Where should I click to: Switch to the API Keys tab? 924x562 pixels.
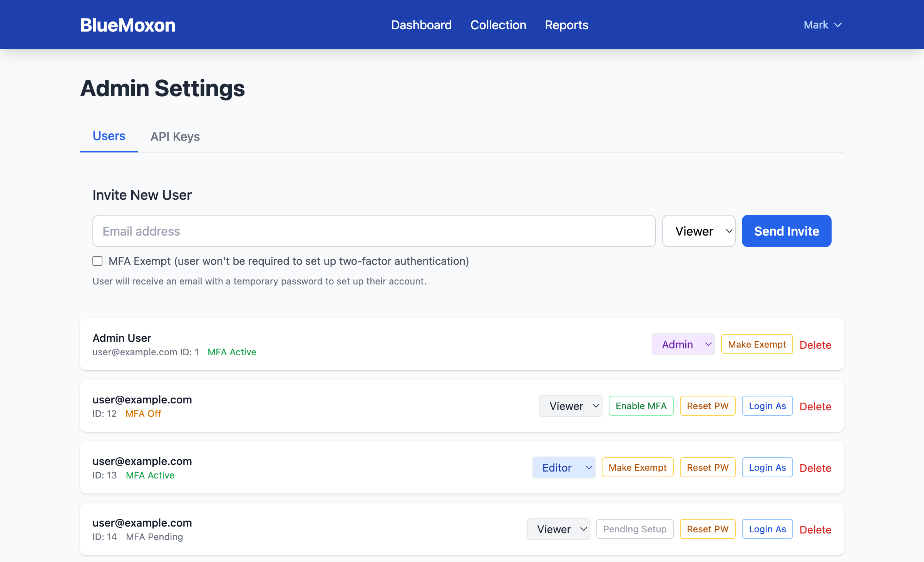(175, 137)
